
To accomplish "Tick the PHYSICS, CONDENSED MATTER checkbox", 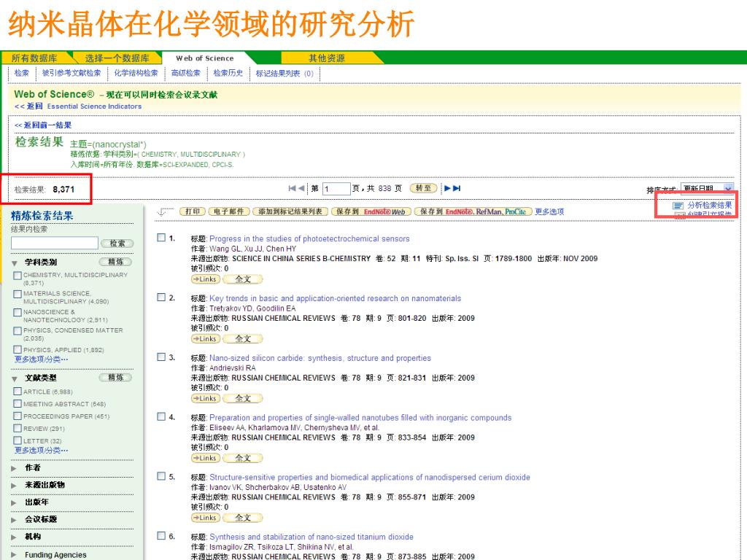I will (18, 331).
